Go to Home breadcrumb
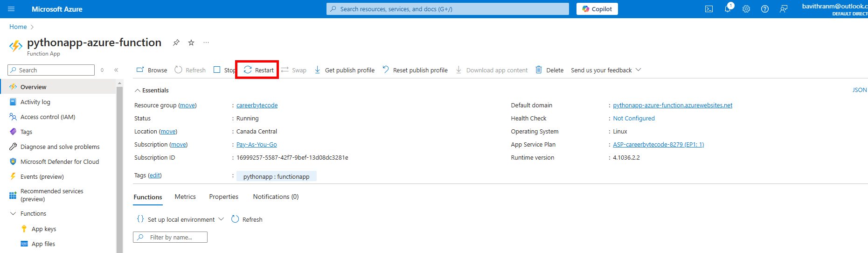This screenshot has height=253, width=868. pos(18,27)
